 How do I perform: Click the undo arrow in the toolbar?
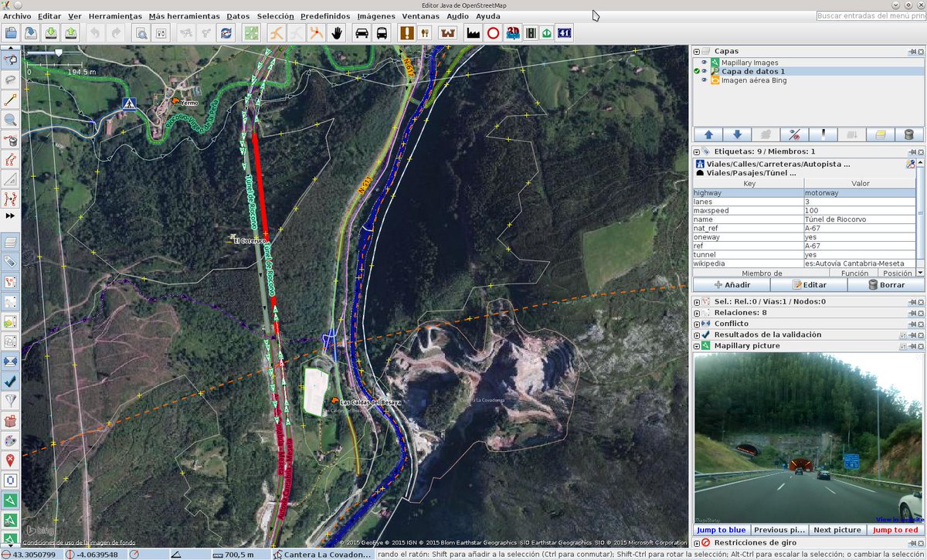[95, 33]
